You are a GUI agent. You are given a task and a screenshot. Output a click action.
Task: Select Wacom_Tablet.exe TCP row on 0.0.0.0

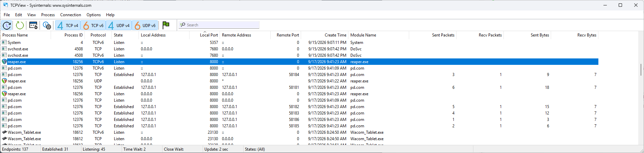299,139
